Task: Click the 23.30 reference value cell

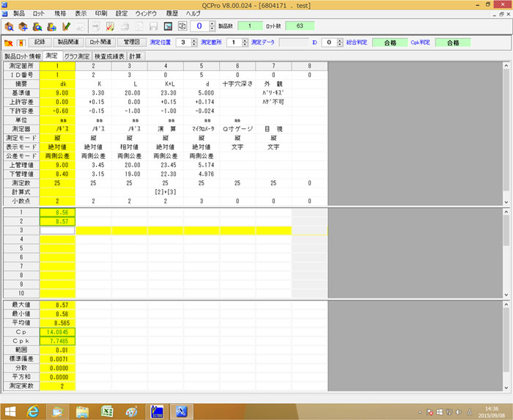Action: pos(166,93)
